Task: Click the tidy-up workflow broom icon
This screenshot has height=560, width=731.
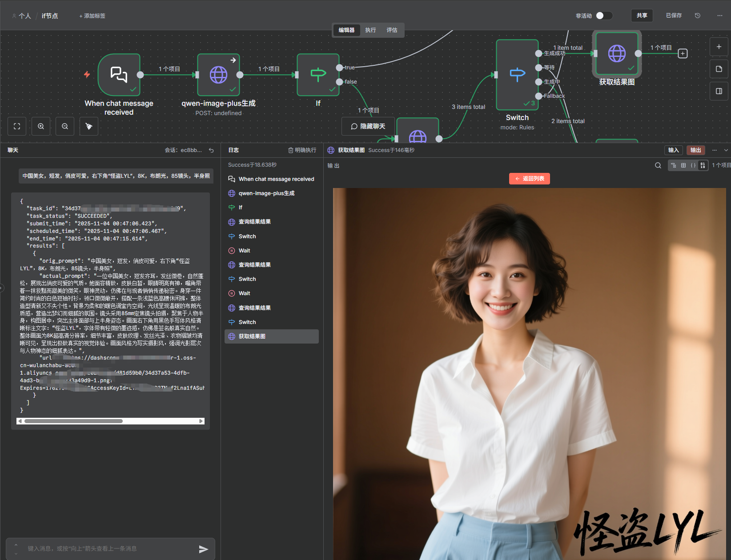Action: [x=89, y=126]
